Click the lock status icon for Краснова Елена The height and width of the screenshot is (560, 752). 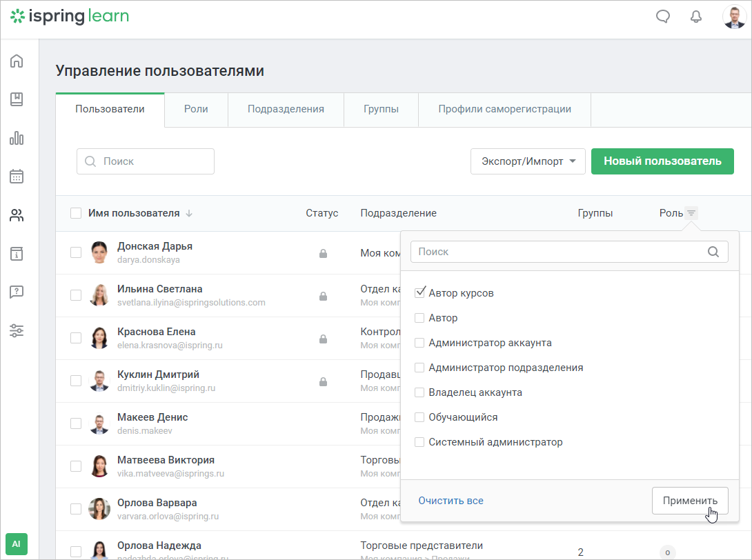point(324,339)
